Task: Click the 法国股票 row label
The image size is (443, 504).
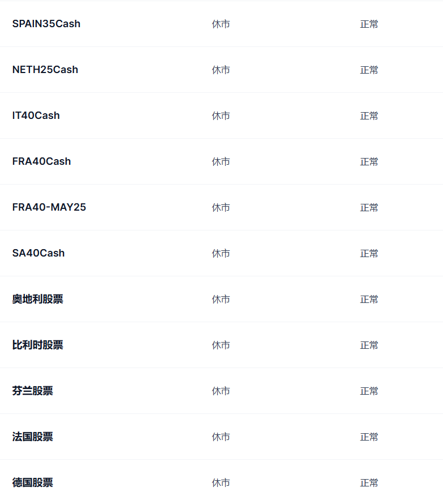Action: click(x=33, y=437)
